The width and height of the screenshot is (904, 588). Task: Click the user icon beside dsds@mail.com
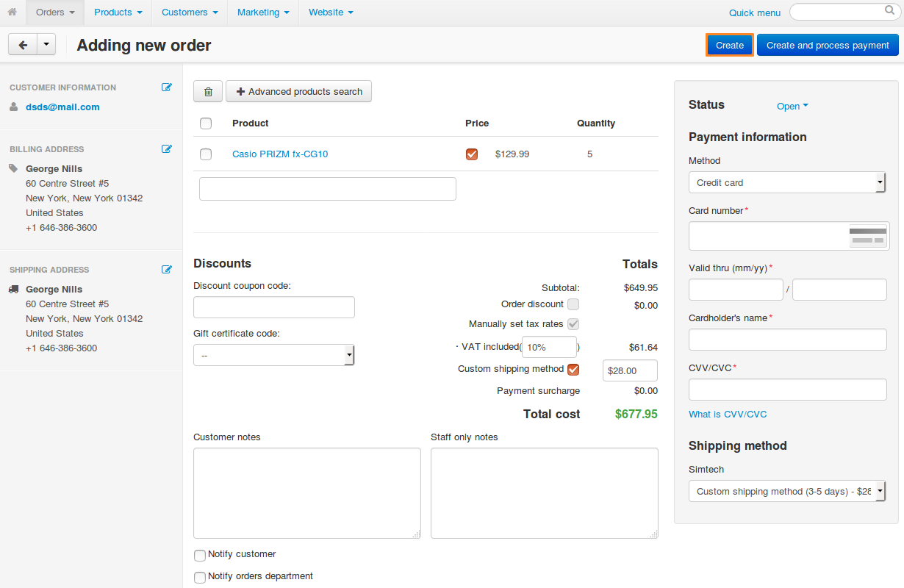[x=14, y=107]
